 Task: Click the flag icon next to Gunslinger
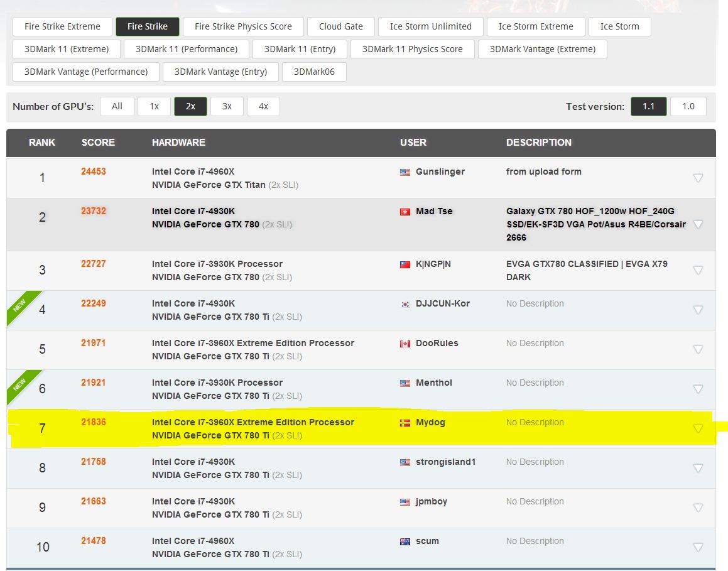click(x=405, y=172)
